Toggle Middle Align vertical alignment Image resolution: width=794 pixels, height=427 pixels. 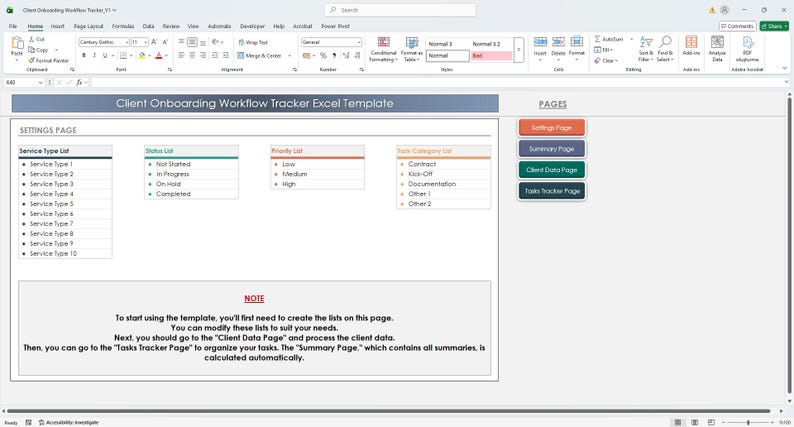click(x=192, y=43)
